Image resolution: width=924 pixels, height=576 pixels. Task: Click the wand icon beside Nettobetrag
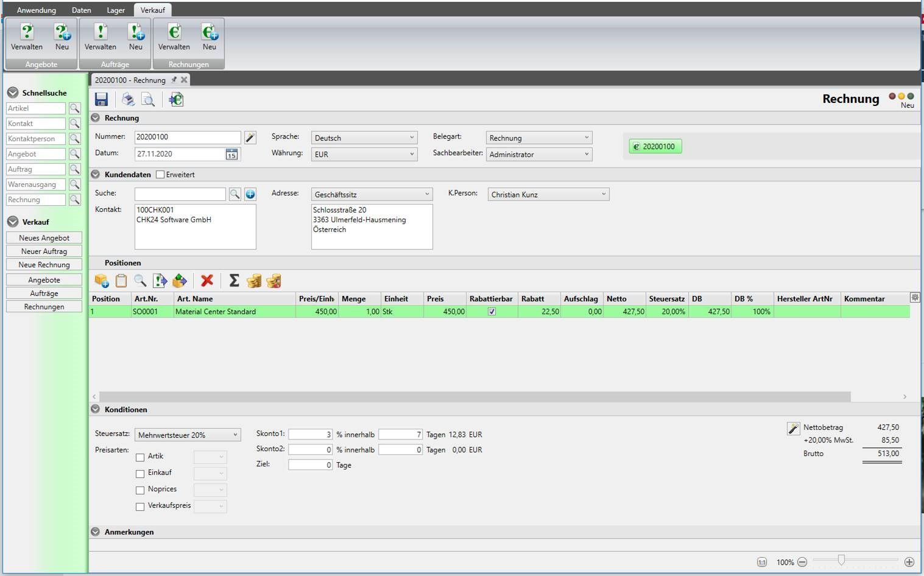point(793,429)
